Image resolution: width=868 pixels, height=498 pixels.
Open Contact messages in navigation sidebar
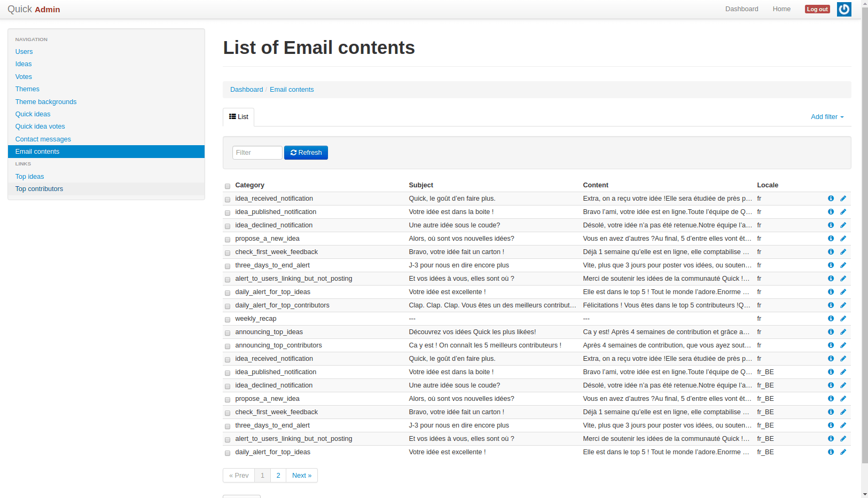pyautogui.click(x=43, y=139)
